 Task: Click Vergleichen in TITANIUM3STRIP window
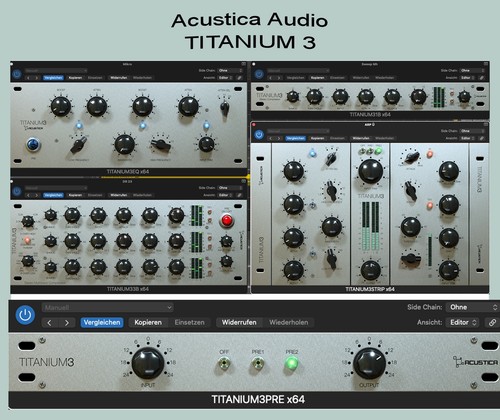pos(295,138)
